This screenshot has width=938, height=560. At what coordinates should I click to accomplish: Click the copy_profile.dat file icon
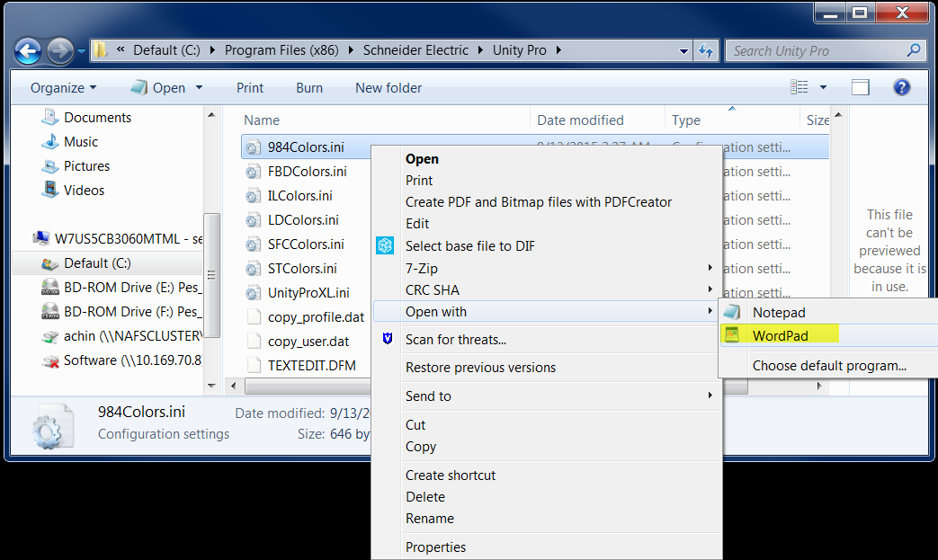pos(254,316)
